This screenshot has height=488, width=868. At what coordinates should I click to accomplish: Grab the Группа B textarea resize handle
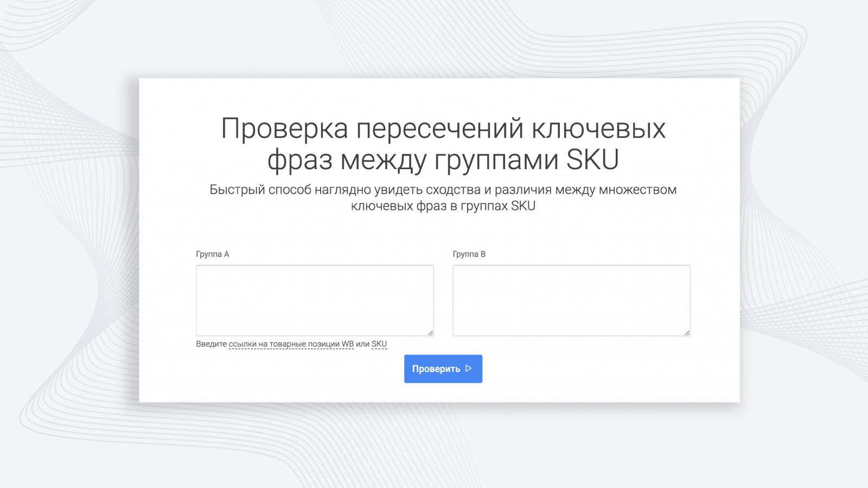click(x=687, y=332)
